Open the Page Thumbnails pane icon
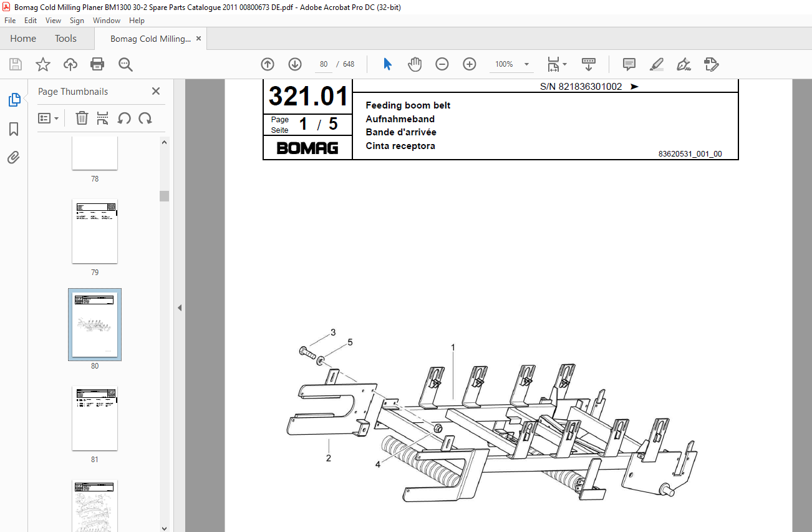 click(14, 99)
